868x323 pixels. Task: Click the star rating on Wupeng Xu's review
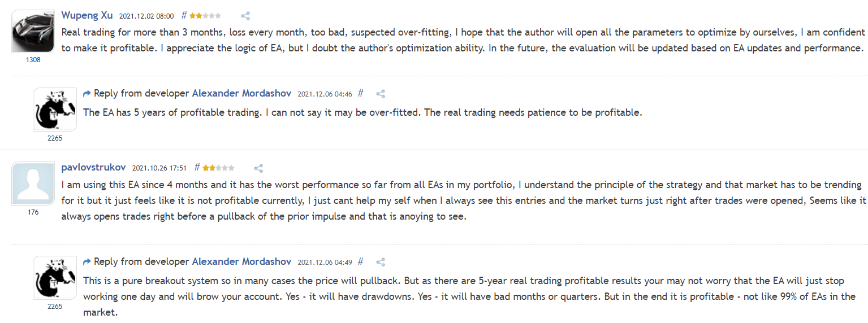tap(205, 16)
